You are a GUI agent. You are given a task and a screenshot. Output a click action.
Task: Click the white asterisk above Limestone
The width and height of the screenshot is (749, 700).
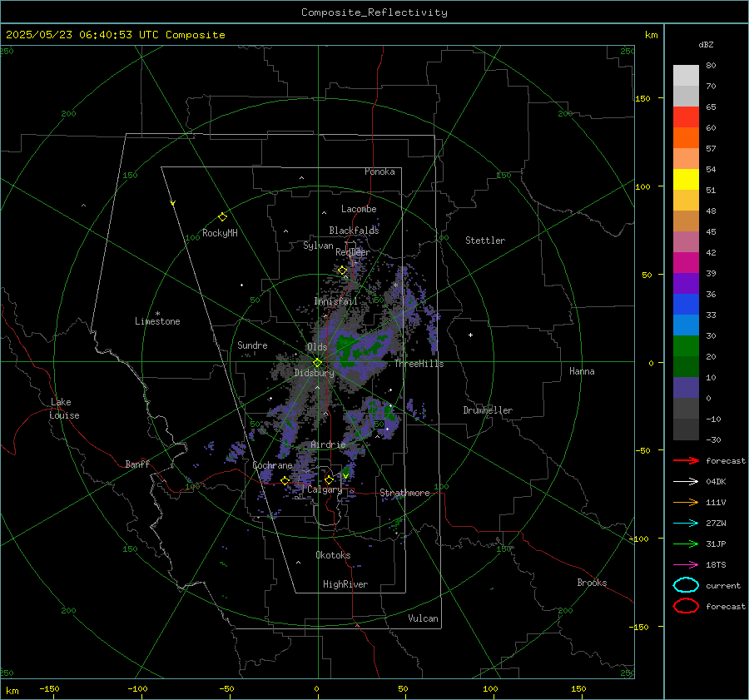coord(157,314)
